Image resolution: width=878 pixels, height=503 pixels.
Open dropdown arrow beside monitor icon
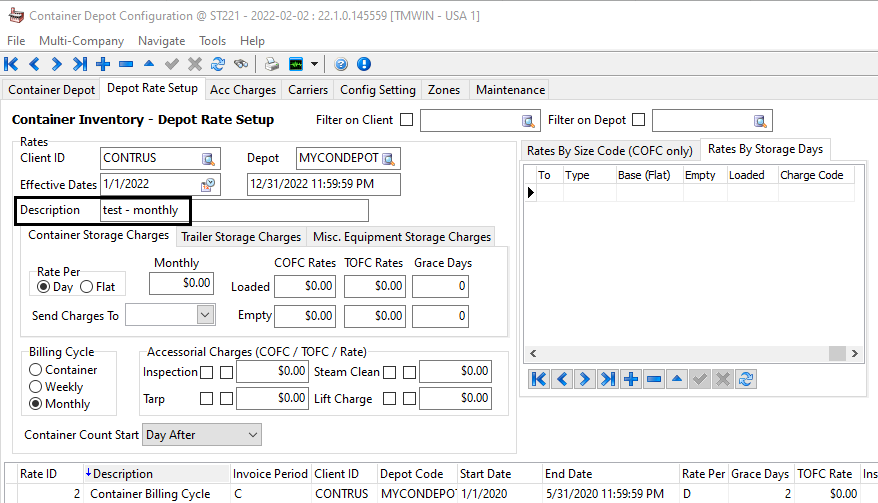pos(314,64)
